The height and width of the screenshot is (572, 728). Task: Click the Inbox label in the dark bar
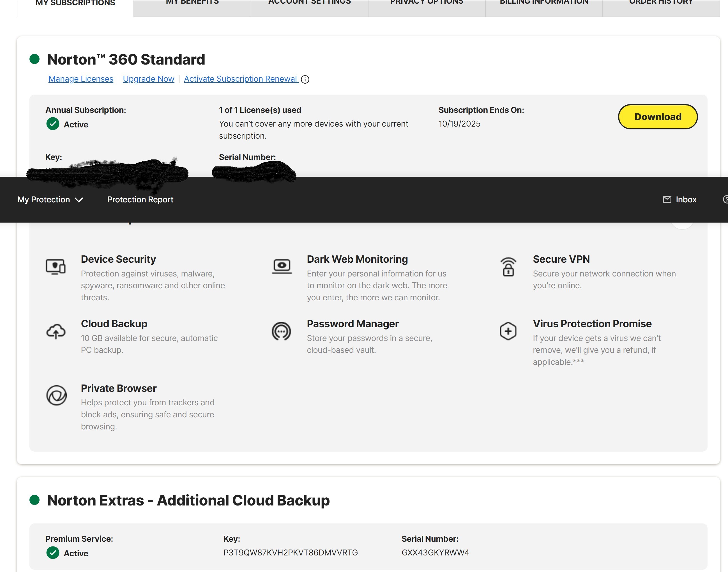click(x=686, y=200)
